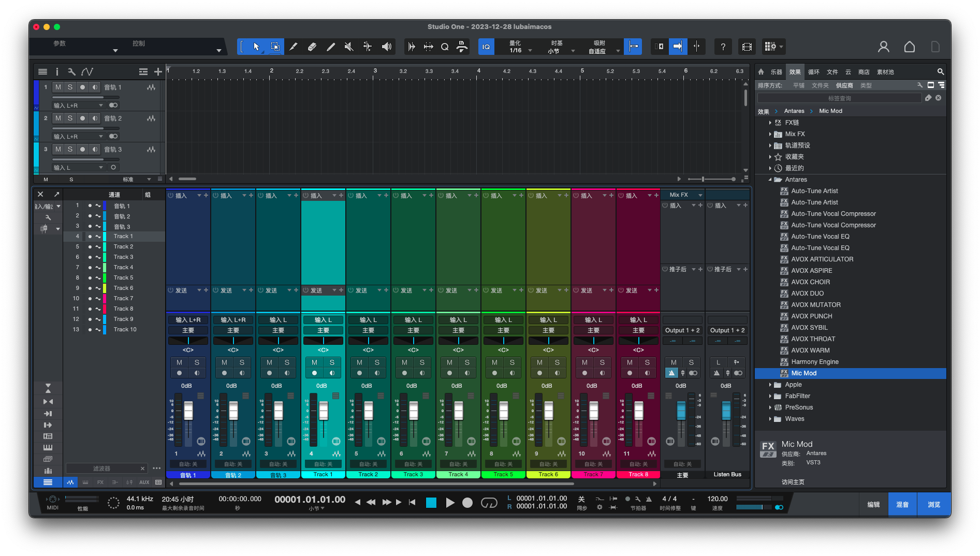Switch to the 乐器 instruments tab
980x556 pixels.
tap(776, 72)
